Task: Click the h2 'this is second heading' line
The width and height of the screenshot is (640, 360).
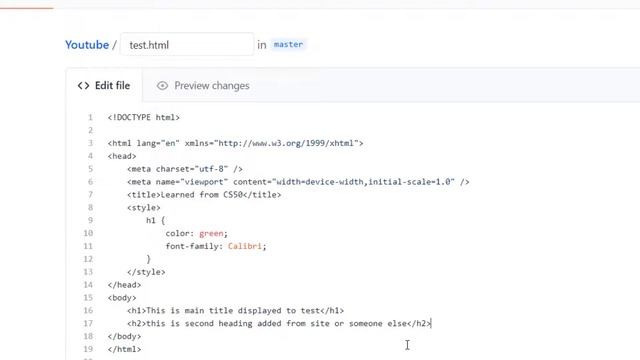Action: 279,323
